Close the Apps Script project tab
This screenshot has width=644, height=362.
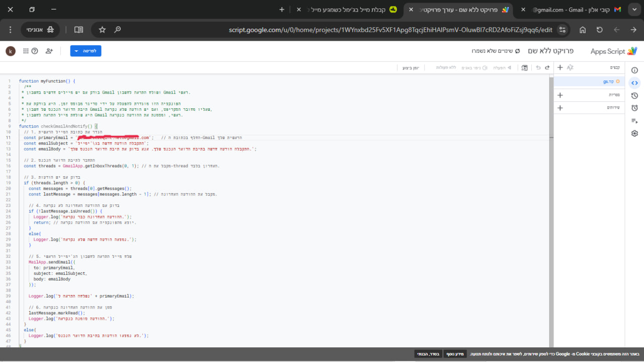pos(412,10)
